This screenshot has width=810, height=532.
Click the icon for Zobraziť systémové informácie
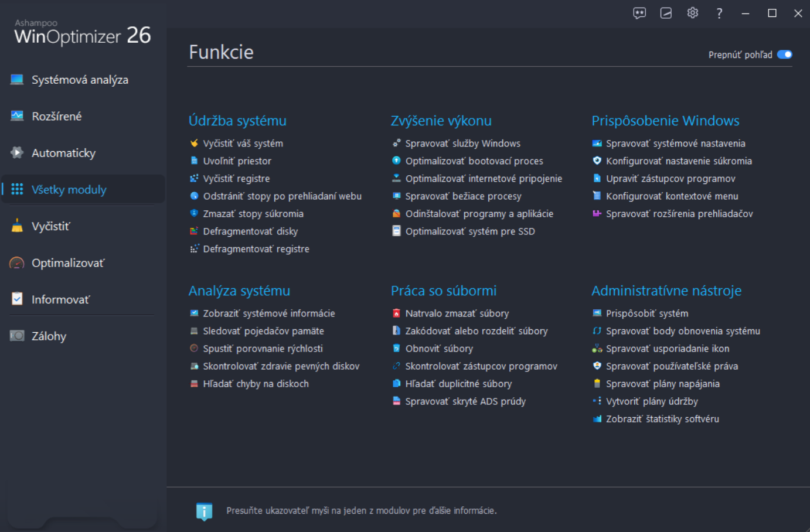(194, 313)
